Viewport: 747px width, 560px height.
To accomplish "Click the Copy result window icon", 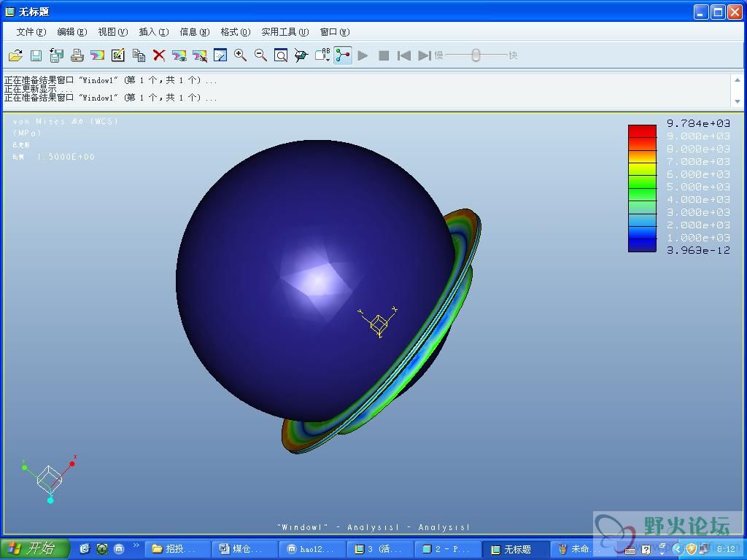I will pos(139,55).
